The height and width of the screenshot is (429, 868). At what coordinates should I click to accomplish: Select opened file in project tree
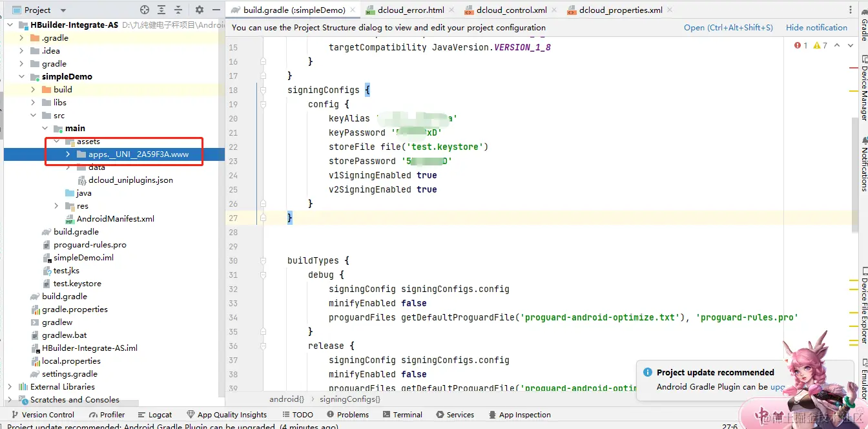point(145,10)
